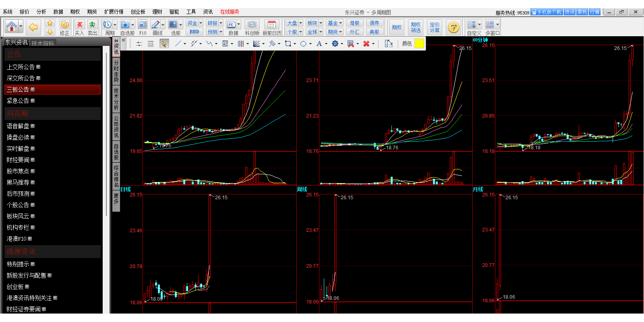644x322 pixels.
Task: Go back with the yellow left arrow
Action: tap(33, 27)
